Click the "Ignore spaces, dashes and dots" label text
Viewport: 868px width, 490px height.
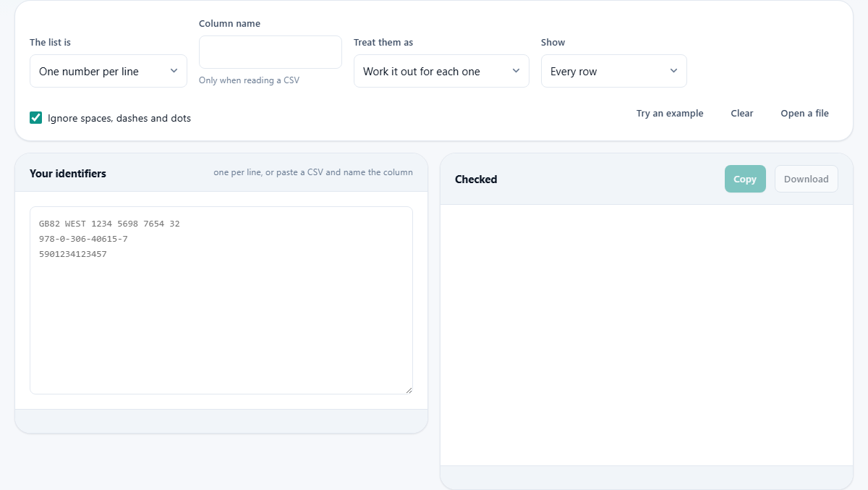pyautogui.click(x=119, y=118)
